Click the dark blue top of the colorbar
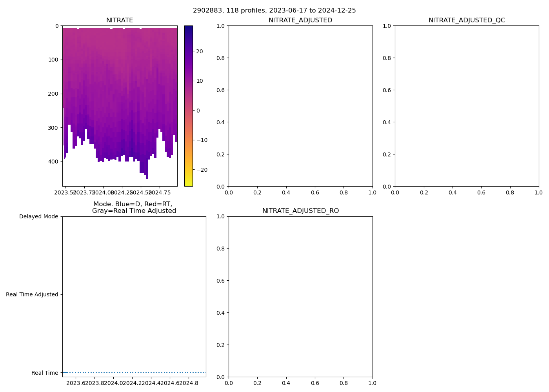Viewport: 549px width, 392px height. click(188, 28)
